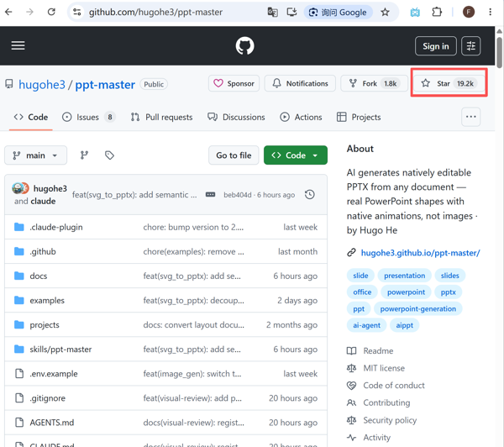This screenshot has width=504, height=447.
Task: Click the pptx topic tag
Action: [448, 292]
